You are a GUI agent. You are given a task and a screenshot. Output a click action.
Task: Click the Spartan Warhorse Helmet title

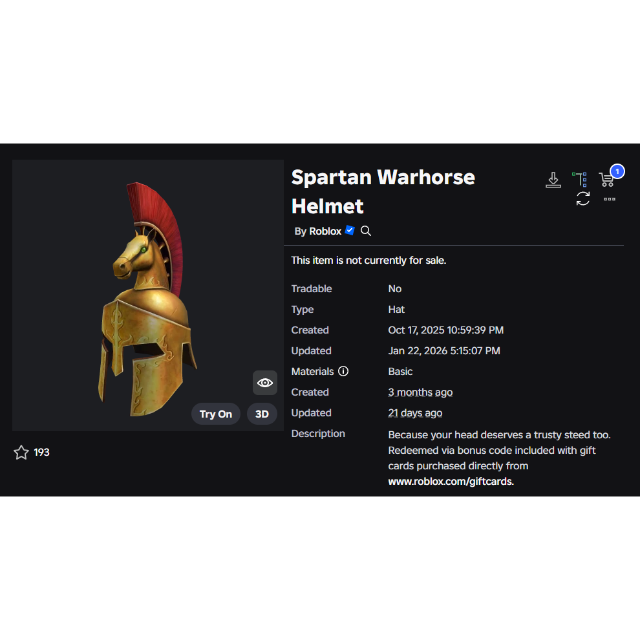coord(383,191)
